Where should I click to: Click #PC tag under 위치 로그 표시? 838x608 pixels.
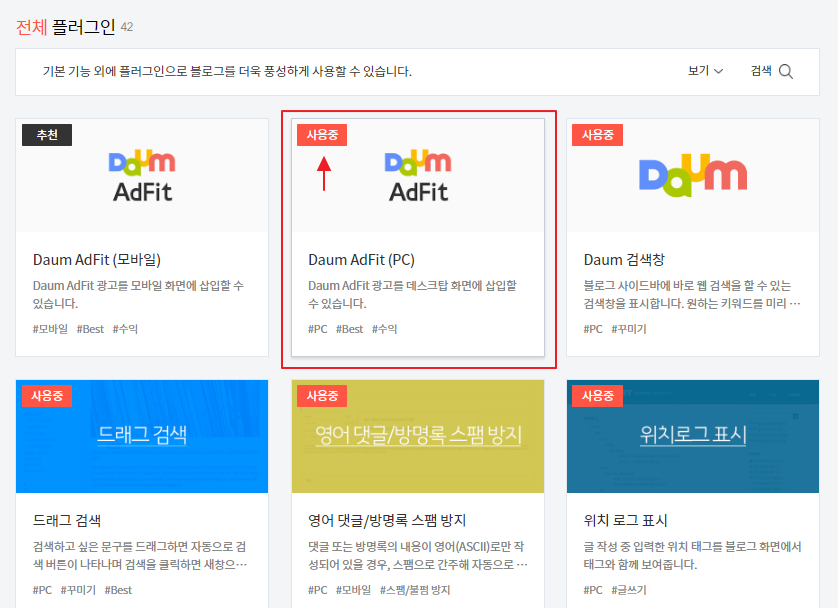[593, 590]
